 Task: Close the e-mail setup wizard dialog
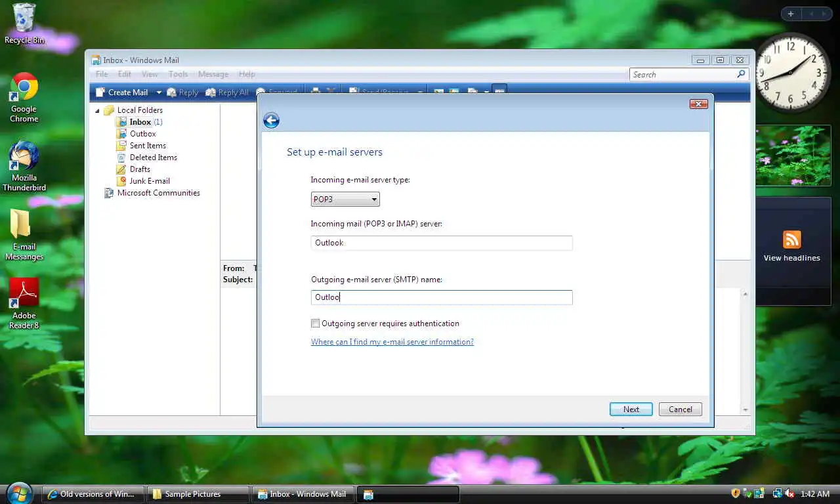(698, 104)
